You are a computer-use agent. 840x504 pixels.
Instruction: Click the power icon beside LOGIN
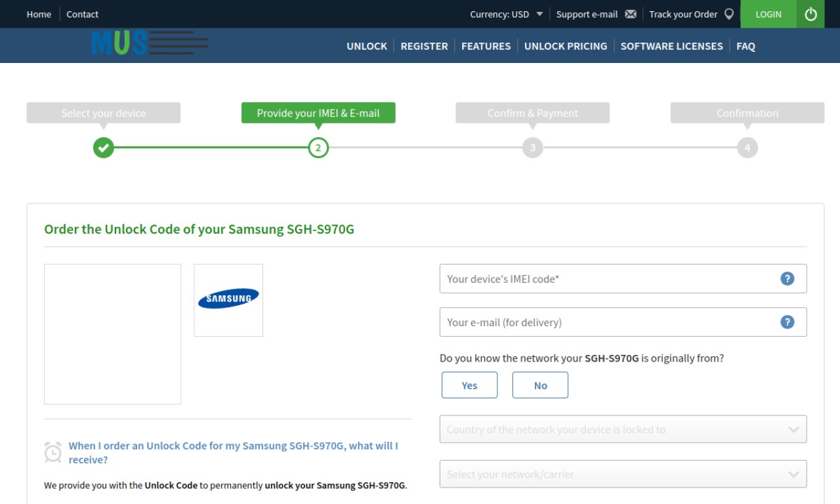coord(810,14)
